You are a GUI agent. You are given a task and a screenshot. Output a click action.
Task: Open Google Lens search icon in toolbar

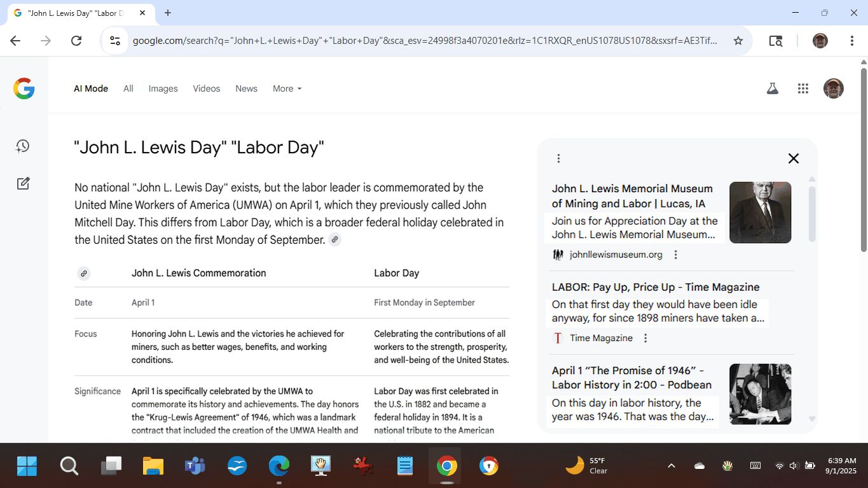pyautogui.click(x=775, y=41)
